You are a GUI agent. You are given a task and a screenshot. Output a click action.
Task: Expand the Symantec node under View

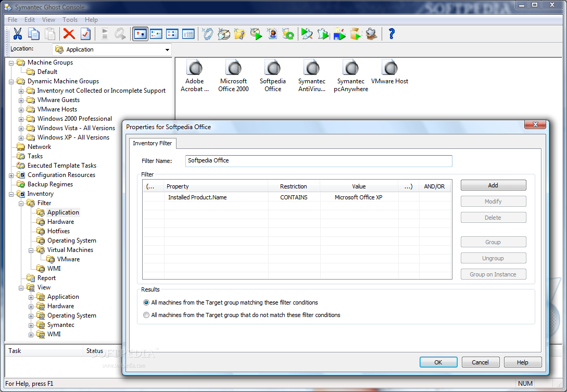point(31,325)
